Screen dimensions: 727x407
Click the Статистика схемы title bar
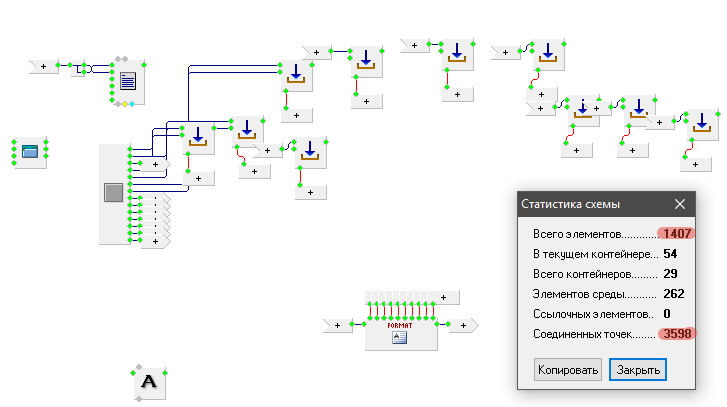[590, 204]
